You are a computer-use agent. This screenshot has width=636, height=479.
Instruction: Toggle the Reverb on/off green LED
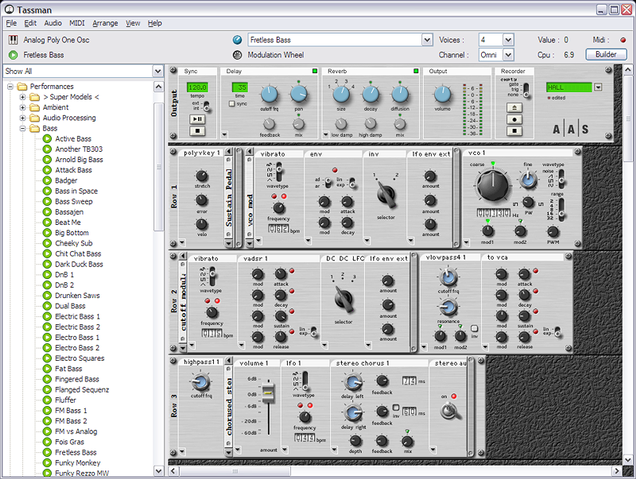tap(416, 71)
